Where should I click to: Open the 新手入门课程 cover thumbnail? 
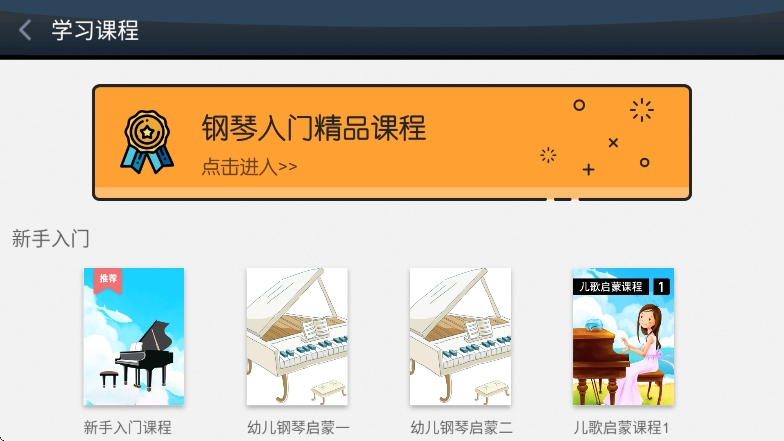coord(134,336)
